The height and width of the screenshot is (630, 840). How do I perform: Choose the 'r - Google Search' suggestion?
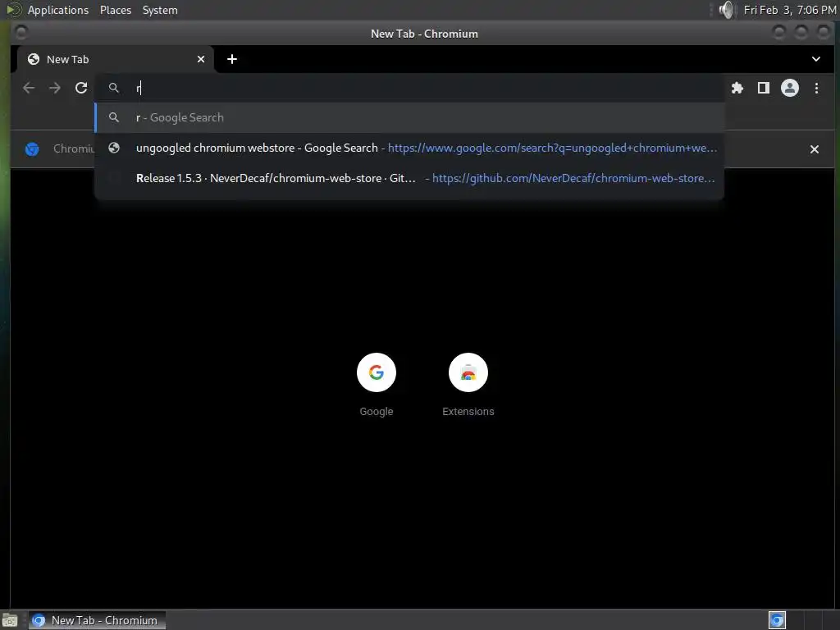coord(410,117)
